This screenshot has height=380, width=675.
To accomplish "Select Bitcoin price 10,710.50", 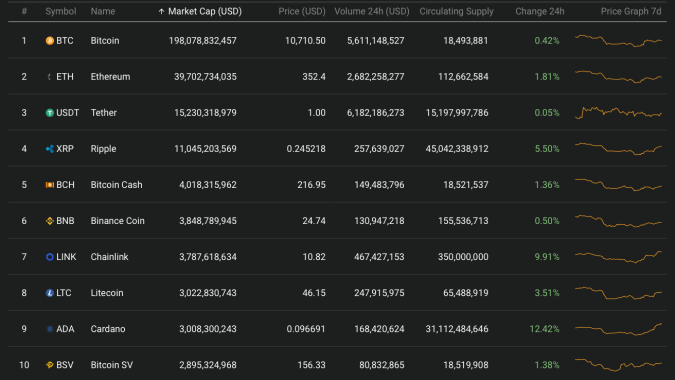I will click(305, 41).
